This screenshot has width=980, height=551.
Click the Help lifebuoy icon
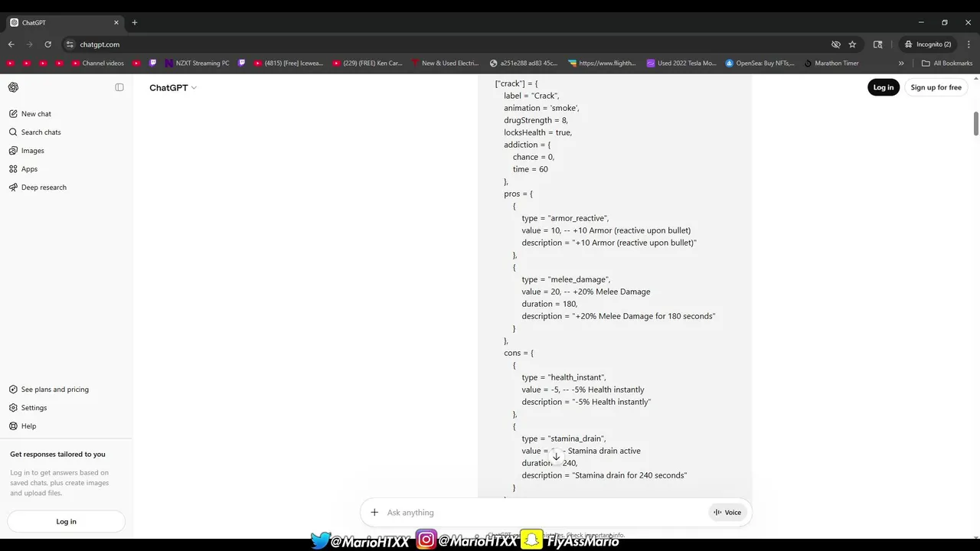tap(13, 426)
